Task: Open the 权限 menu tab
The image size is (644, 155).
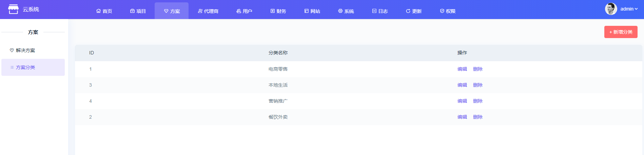Action: [x=448, y=11]
